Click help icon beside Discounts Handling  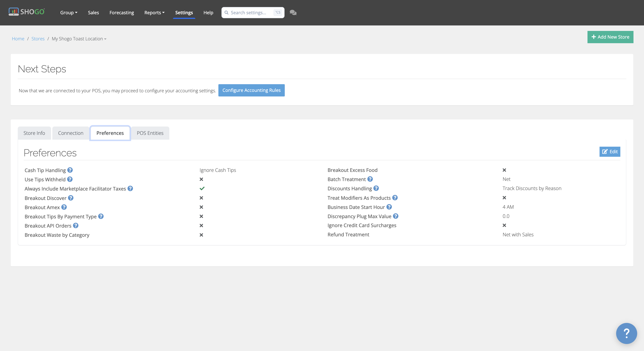pos(376,188)
